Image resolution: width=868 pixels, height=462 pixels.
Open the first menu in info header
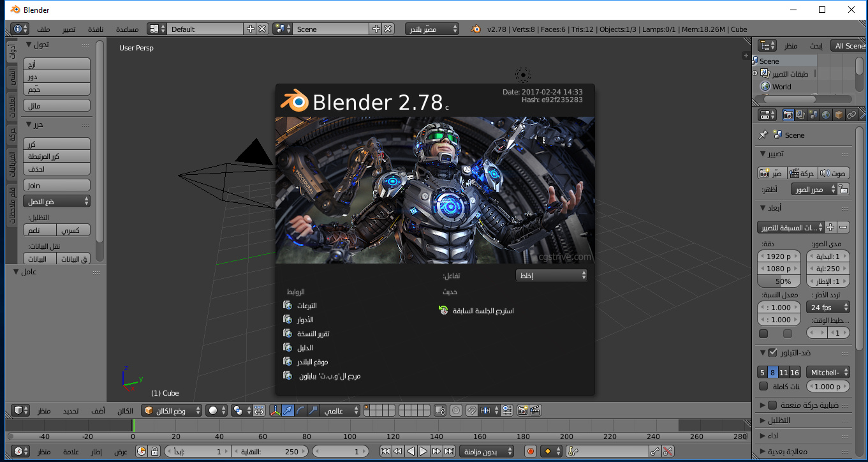pyautogui.click(x=44, y=29)
